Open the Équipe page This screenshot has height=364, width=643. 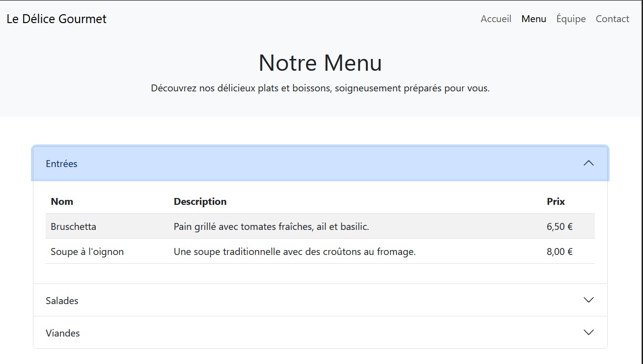pyautogui.click(x=571, y=19)
